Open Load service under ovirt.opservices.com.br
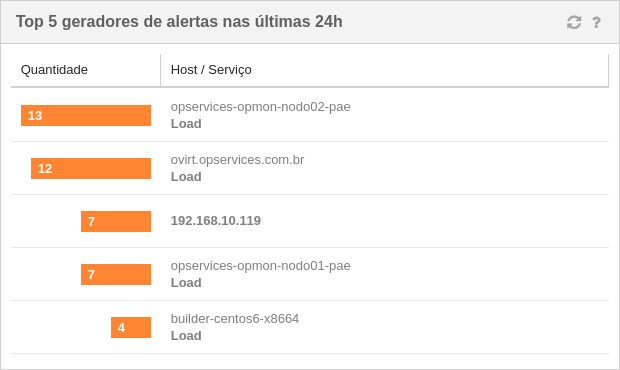The width and height of the screenshot is (620, 370). click(x=186, y=177)
